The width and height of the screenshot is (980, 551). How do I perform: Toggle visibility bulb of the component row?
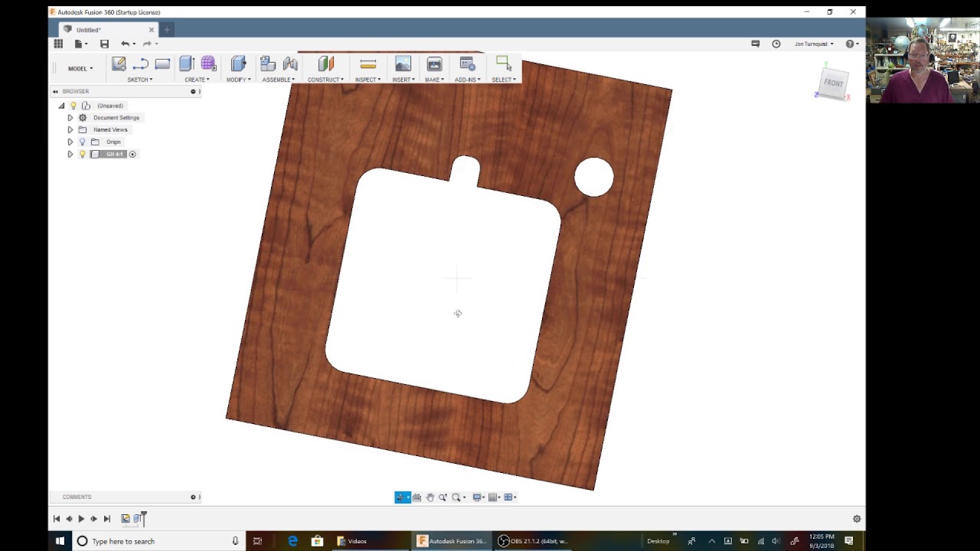click(83, 155)
